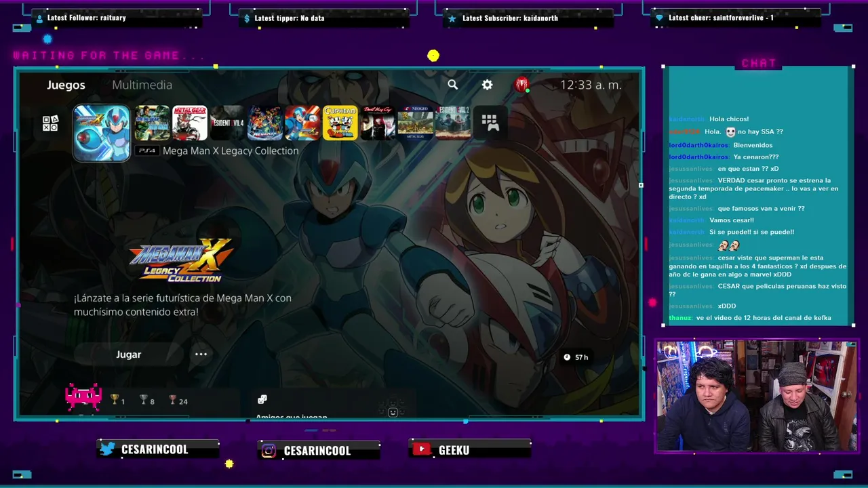Click the webcam feed of the streamers
868x488 pixels.
pos(757,396)
